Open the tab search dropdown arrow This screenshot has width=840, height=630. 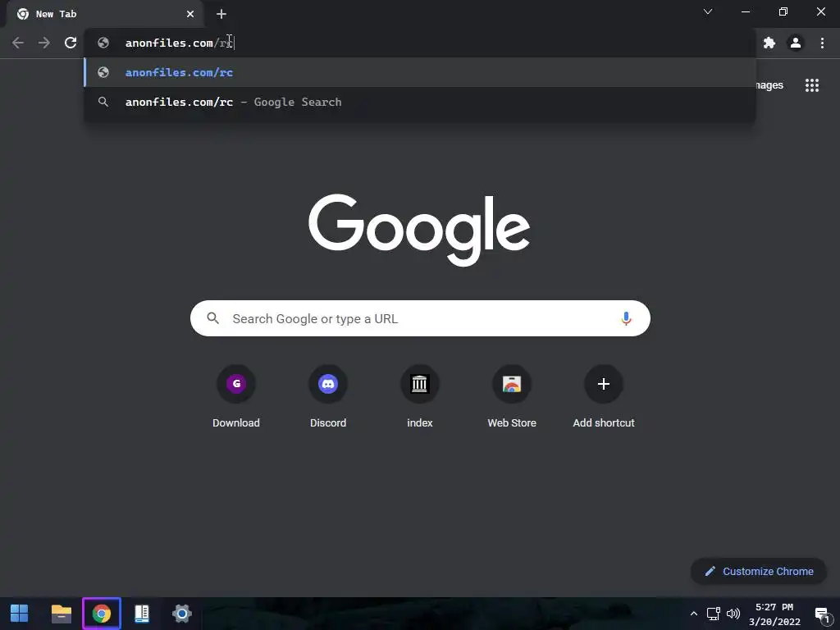708,11
